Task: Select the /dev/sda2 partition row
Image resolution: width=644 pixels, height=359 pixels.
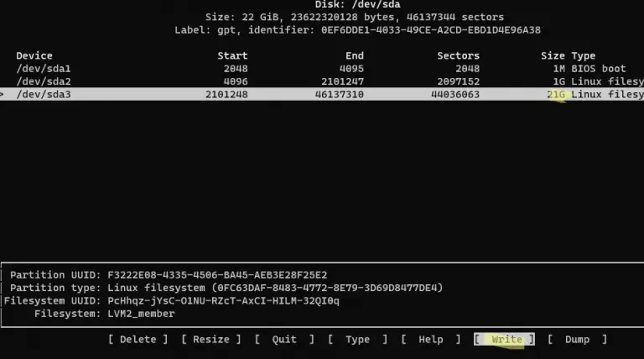Action: (x=322, y=81)
